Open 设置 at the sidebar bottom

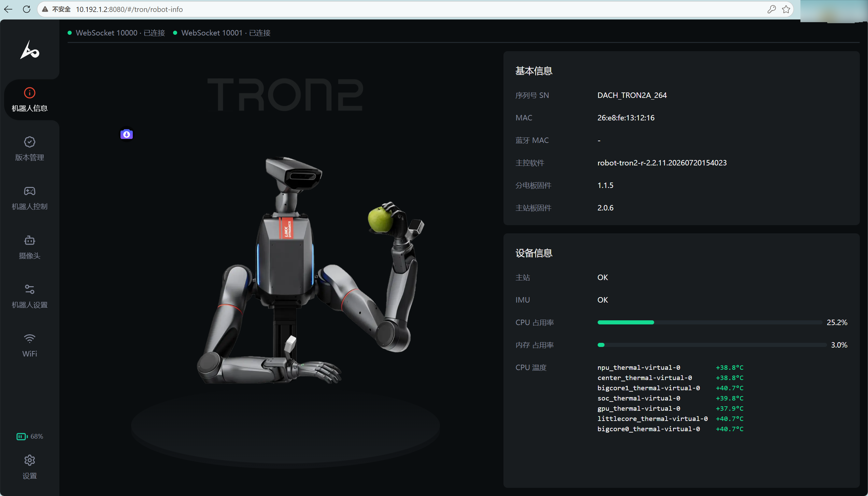click(x=30, y=467)
